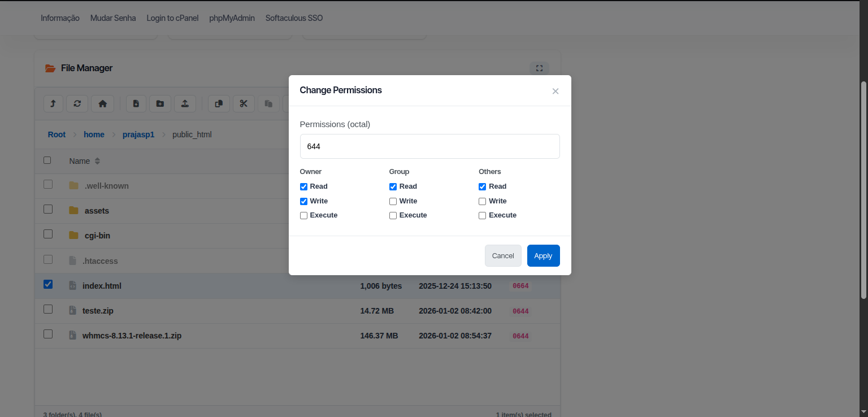Enable Write permission for Others

[x=482, y=201]
